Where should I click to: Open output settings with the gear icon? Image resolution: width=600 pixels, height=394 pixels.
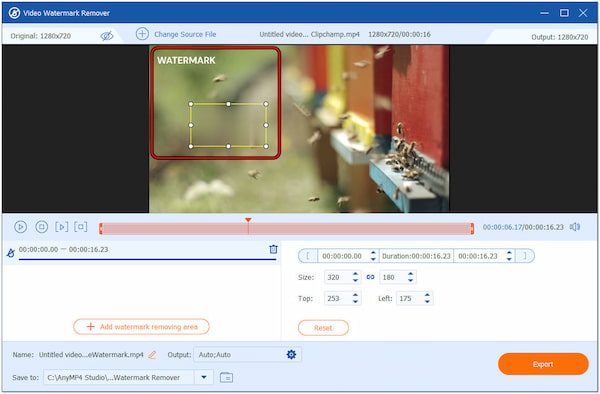[x=291, y=355]
